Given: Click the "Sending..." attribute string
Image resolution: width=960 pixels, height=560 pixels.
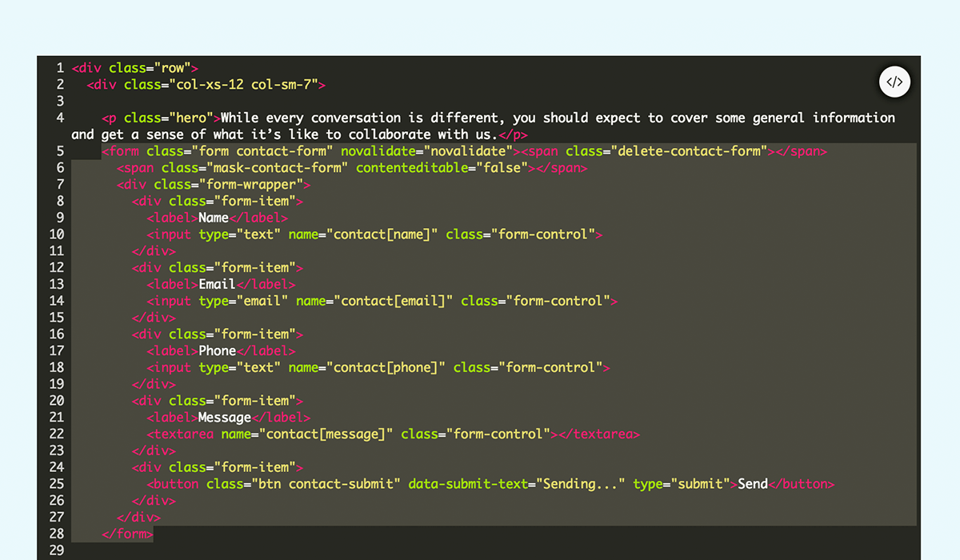Looking at the screenshot, I should pos(582,484).
